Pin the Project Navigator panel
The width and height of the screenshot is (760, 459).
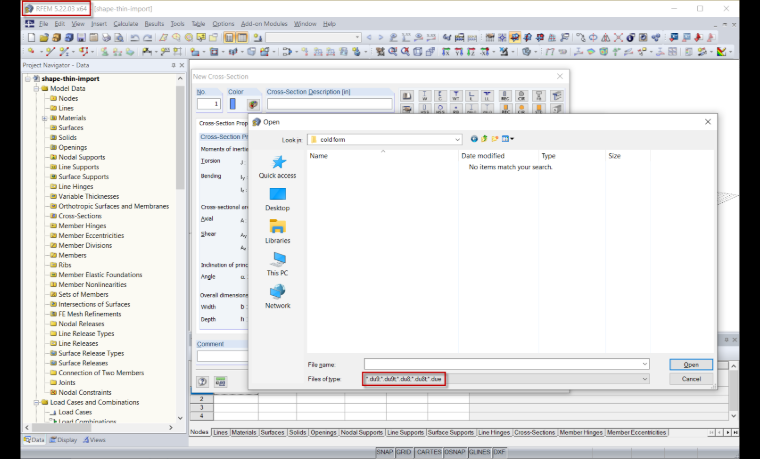pos(174,65)
